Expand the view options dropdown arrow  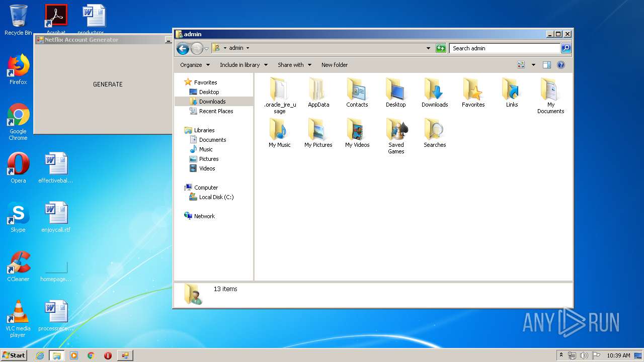pos(533,65)
